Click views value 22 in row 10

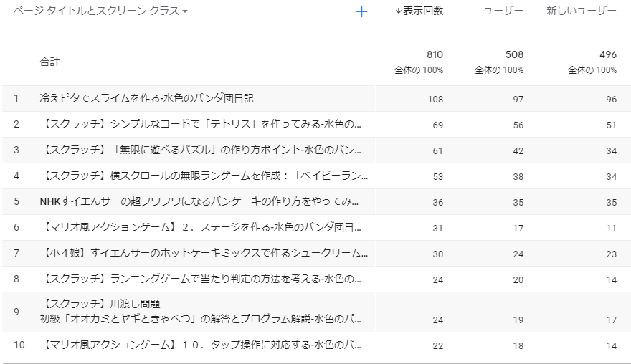(x=438, y=345)
